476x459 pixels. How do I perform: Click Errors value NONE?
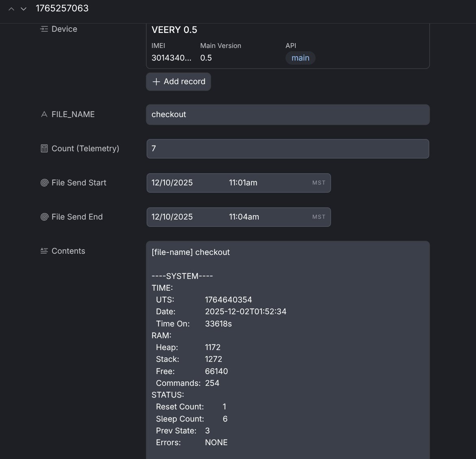(216, 442)
